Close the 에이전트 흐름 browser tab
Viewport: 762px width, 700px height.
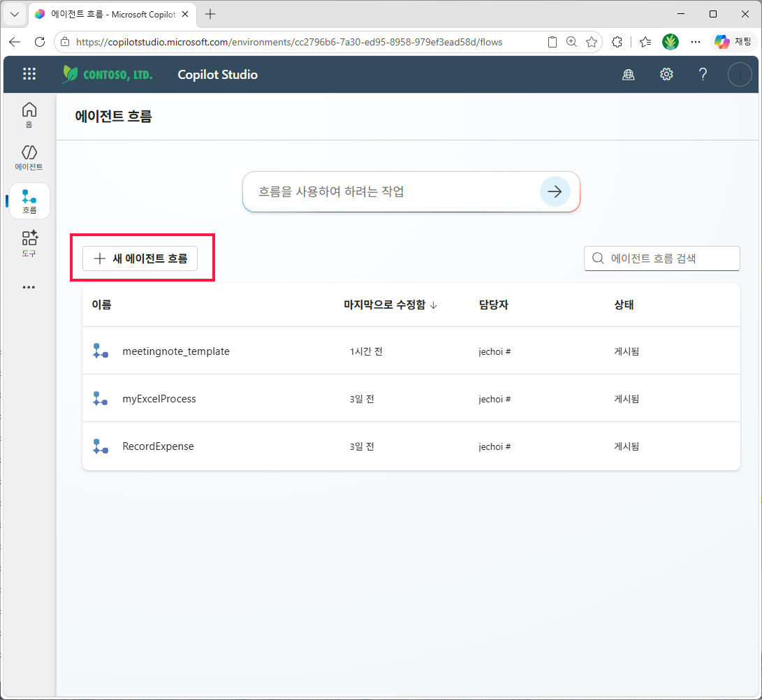(x=185, y=14)
